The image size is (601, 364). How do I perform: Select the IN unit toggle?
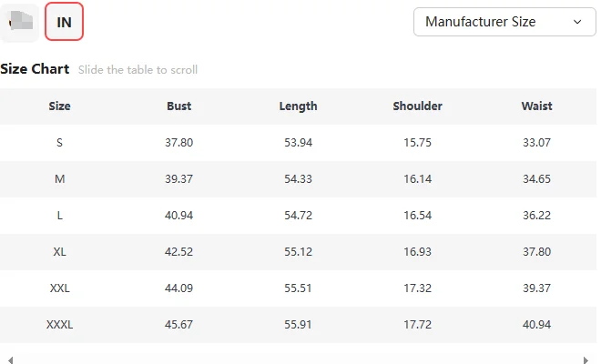pos(64,22)
